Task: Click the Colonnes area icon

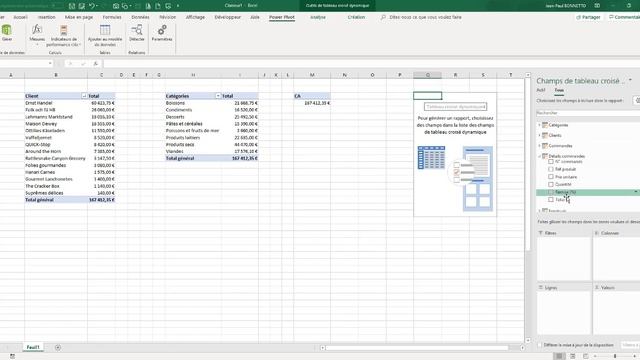Action: coord(597,233)
